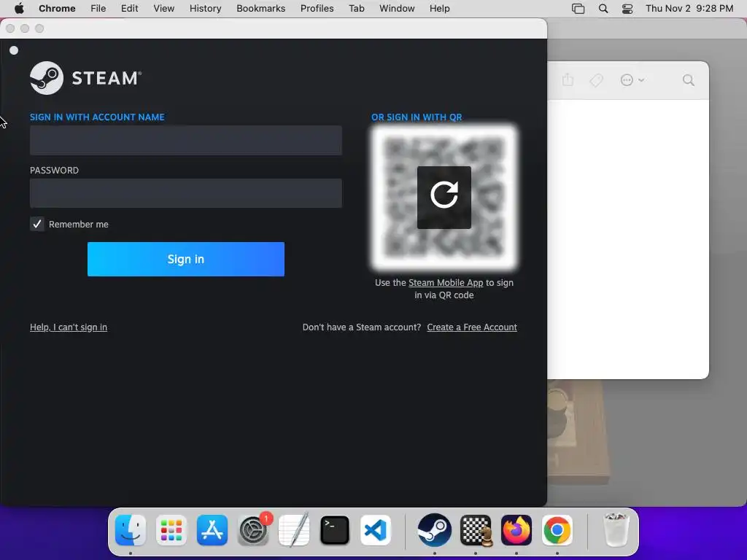Open the Tab menu

pyautogui.click(x=356, y=9)
